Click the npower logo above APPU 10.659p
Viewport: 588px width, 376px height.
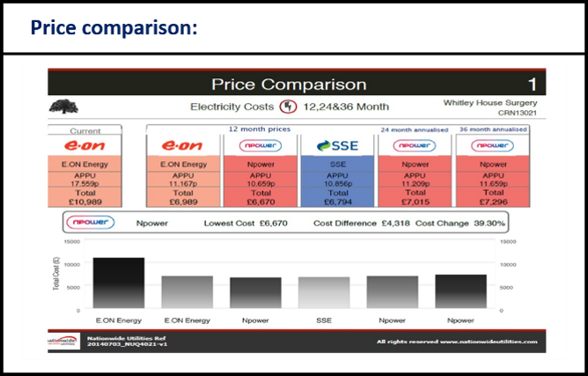coord(261,145)
